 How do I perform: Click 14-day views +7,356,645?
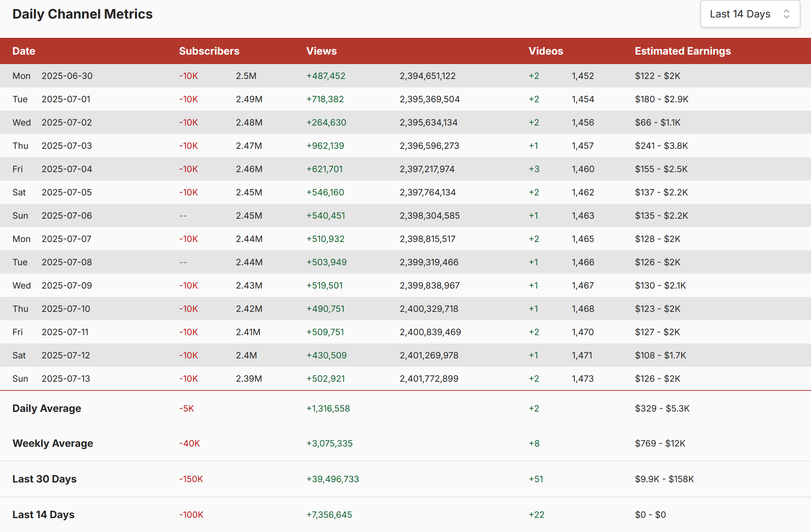click(x=329, y=515)
